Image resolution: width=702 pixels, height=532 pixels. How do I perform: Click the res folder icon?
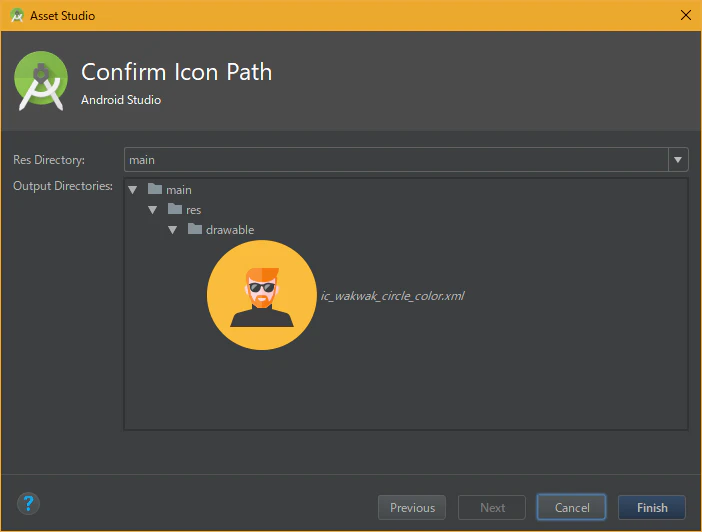[175, 209]
